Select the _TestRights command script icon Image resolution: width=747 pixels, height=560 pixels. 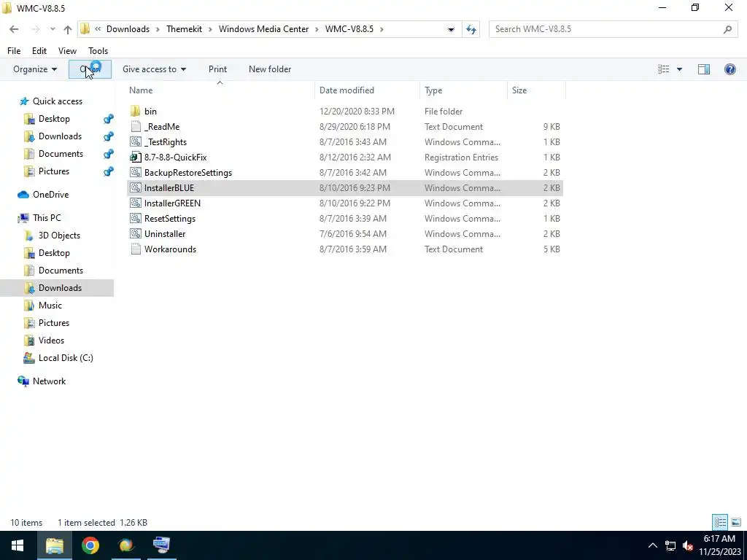click(136, 142)
